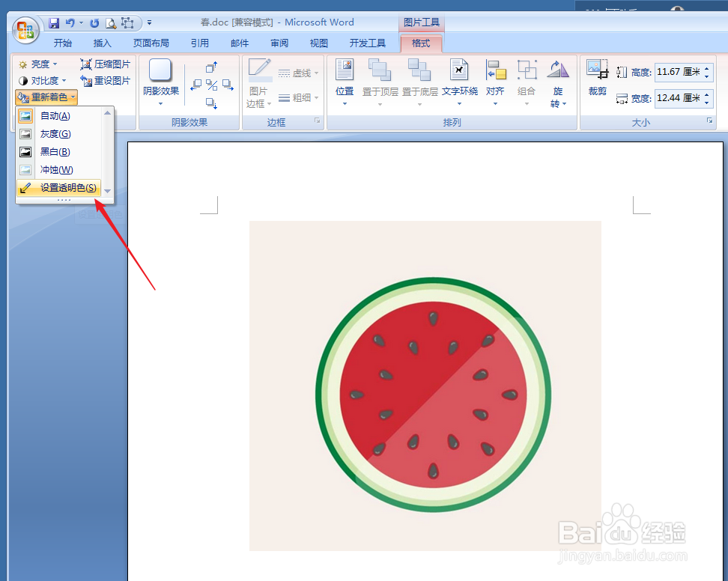Screen dimensions: 728x581
Task: Expand the customize quick access toolbar arrow
Action: click(150, 22)
